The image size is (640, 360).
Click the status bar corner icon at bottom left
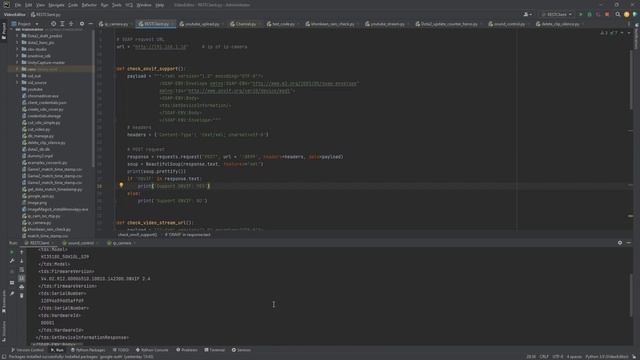(4, 357)
